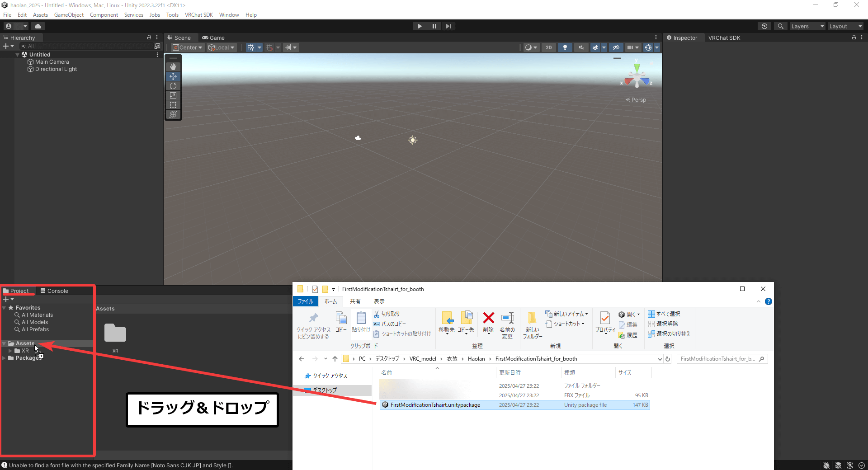The height and width of the screenshot is (470, 868).
Task: Click the Cut (切り取り) button in Explorer
Action: pyautogui.click(x=387, y=314)
